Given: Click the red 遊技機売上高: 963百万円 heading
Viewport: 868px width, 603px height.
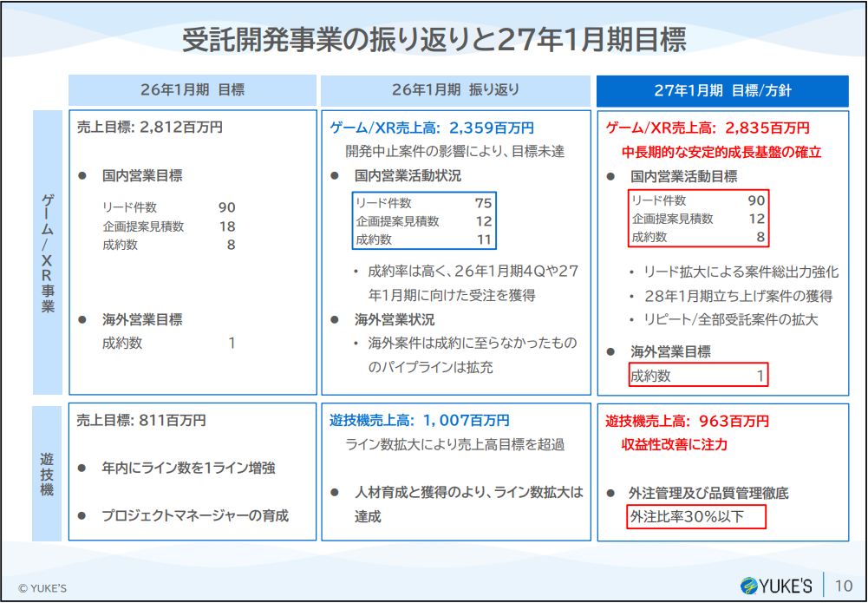Looking at the screenshot, I should point(687,422).
